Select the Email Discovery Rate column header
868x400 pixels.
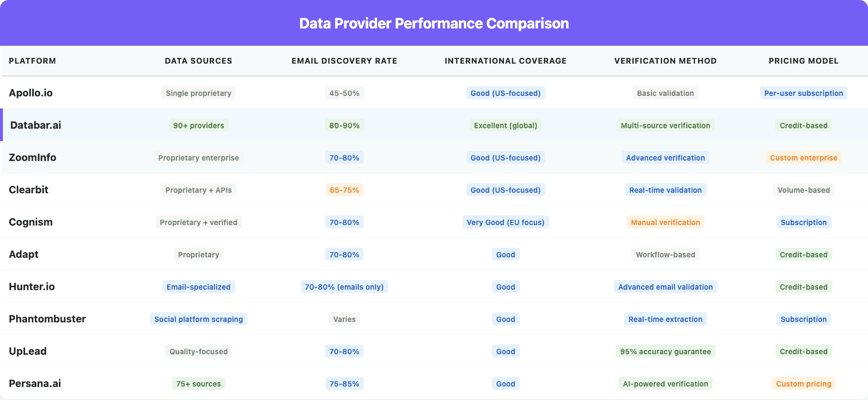click(344, 61)
